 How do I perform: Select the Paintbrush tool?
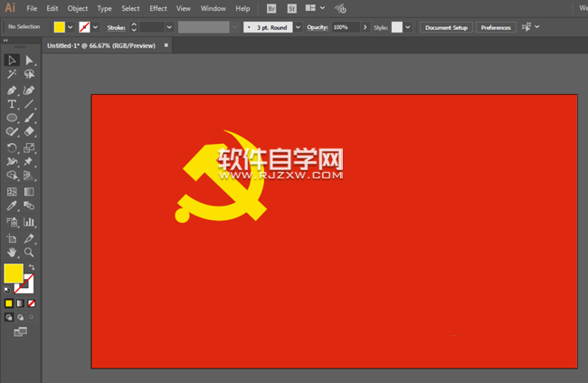(29, 118)
